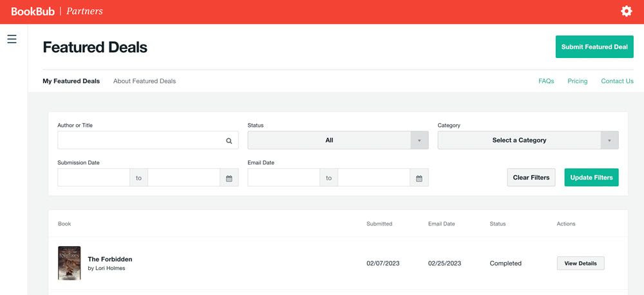Expand the Status dropdown set to All
The image size is (644, 295).
point(338,140)
